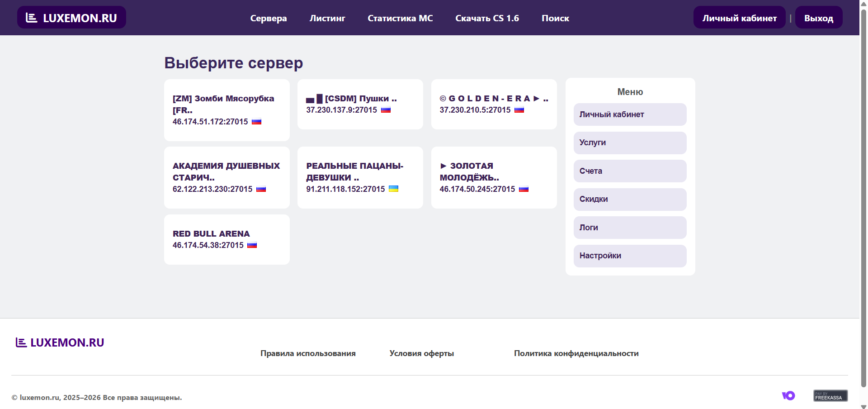868x409 pixels.
Task: Click the Russian flag beside RED BULL ARENA
Action: click(252, 245)
